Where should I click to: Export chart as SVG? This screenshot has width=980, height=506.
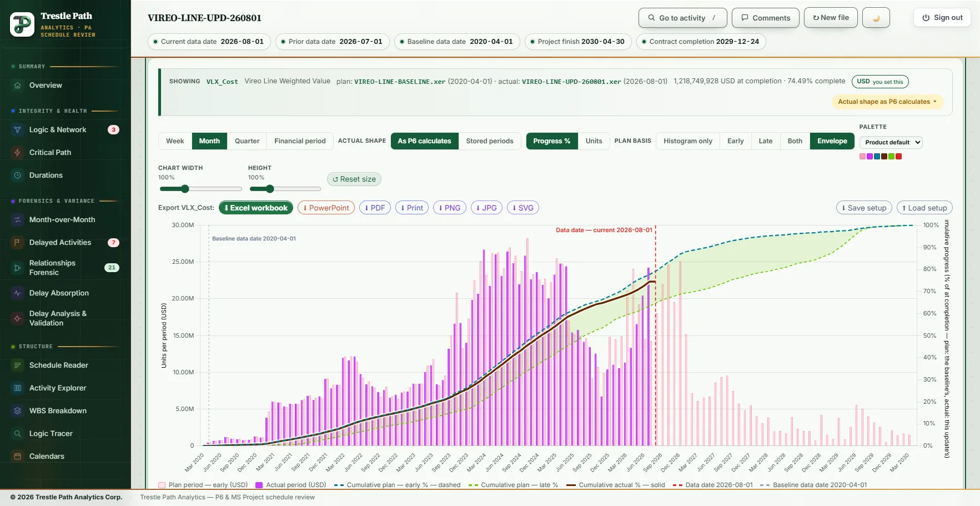click(x=522, y=208)
